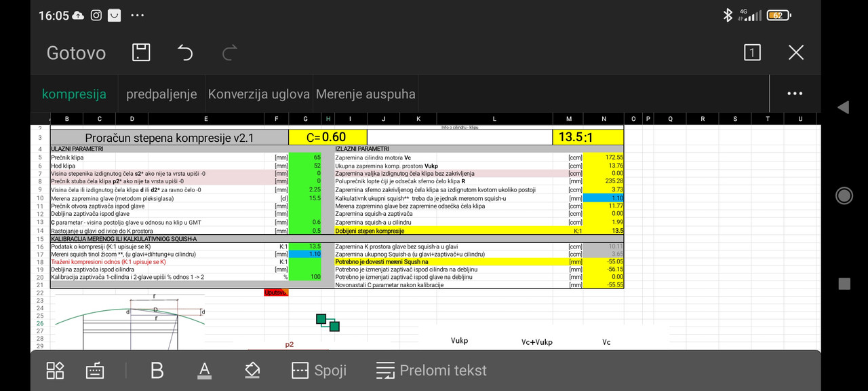Tap the Android back triangle button
Screen dimensions: 868x391
coord(843,107)
